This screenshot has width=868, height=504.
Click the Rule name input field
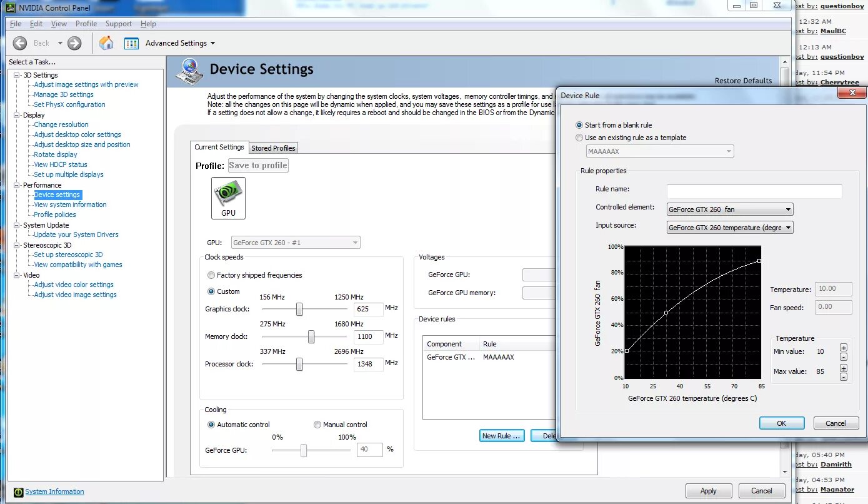point(754,191)
